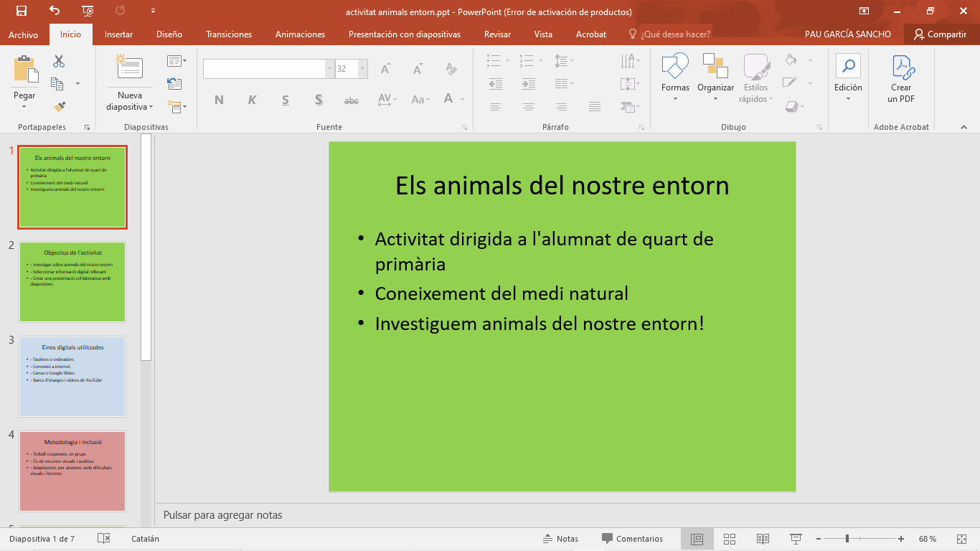The height and width of the screenshot is (551, 980).
Task: Open account PAU GARCÍA SANCHO
Action: 847,34
